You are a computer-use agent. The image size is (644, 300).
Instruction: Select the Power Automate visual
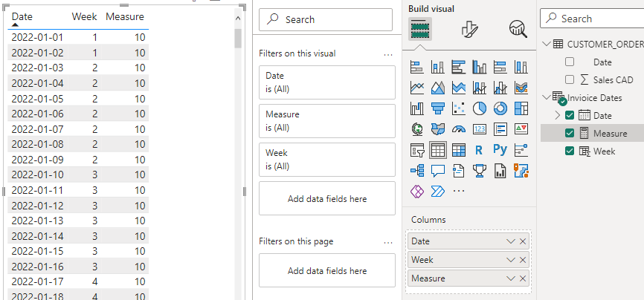coord(438,192)
